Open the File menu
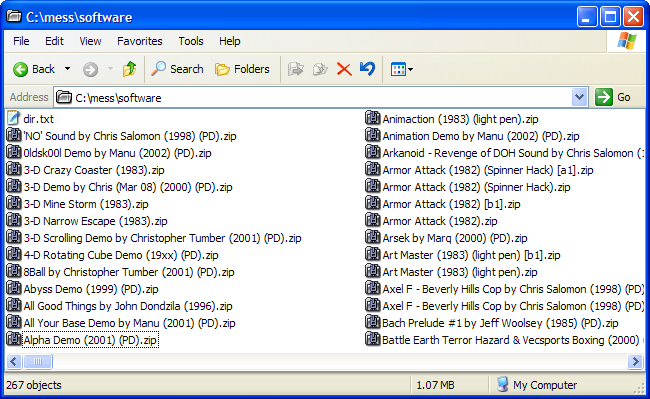This screenshot has width=650, height=399. tap(21, 41)
